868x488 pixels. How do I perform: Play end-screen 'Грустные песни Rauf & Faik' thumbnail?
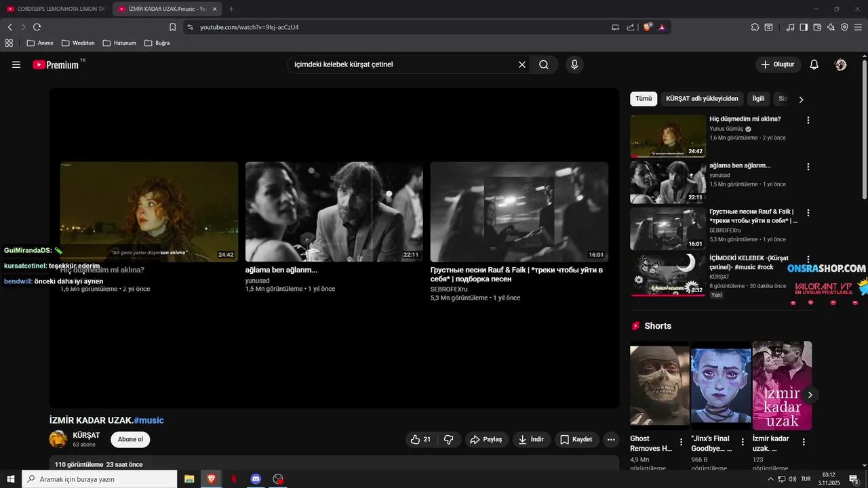[519, 211]
